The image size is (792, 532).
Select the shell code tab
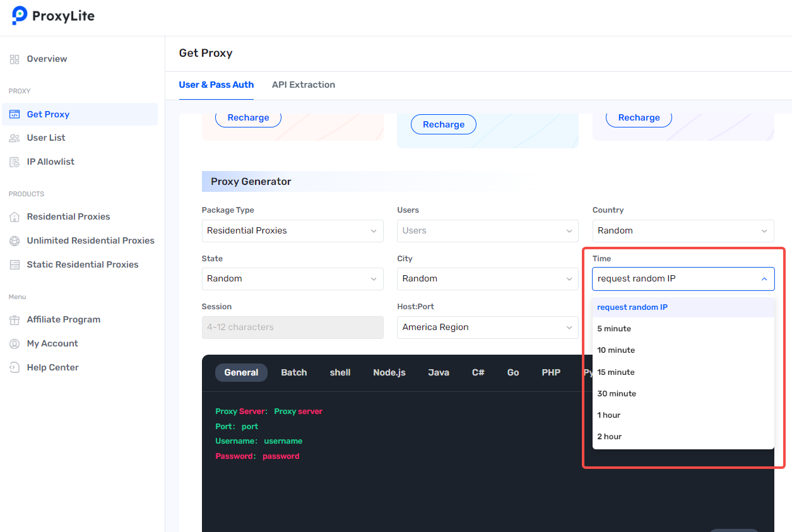340,372
